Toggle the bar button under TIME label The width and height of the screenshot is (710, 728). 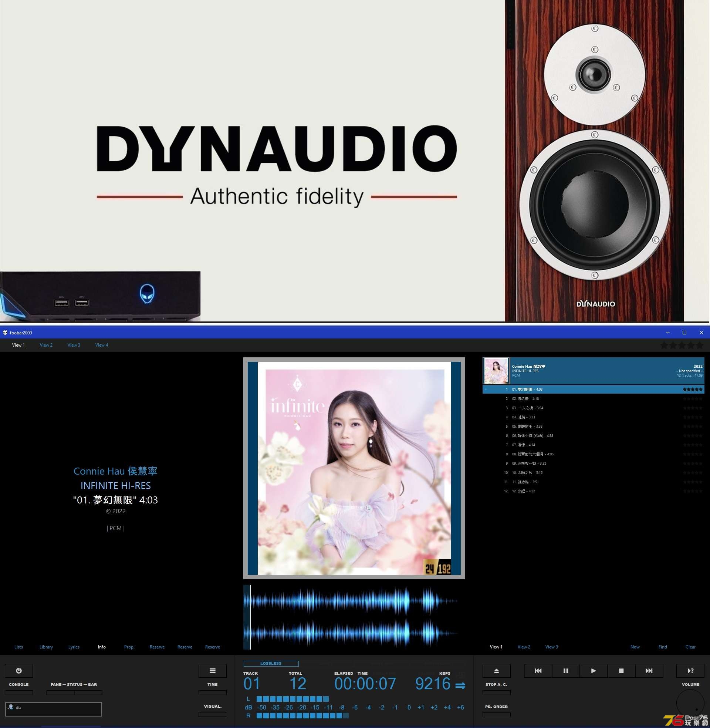(x=212, y=692)
